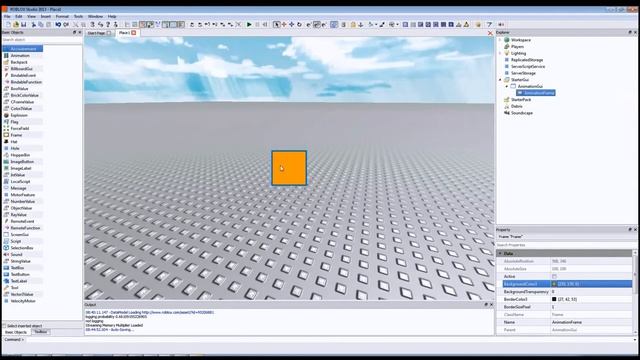Viewport: 640px width, 360px height.
Task: Switch to the Basic Objects bottom tab
Action: 16,332
